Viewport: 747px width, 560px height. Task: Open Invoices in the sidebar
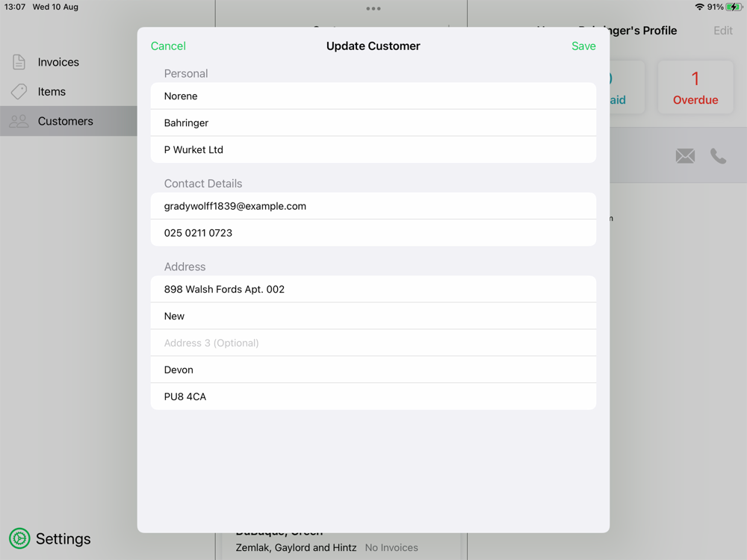[69, 62]
